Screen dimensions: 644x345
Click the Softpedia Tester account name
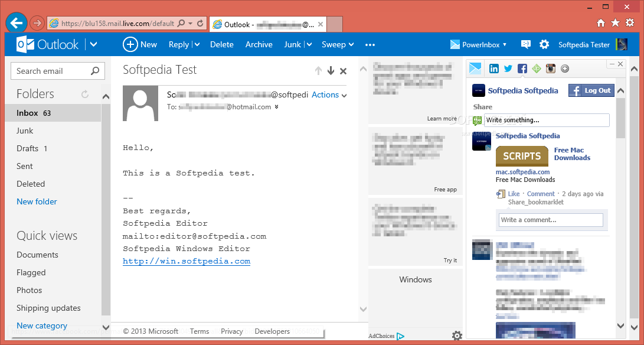[584, 45]
